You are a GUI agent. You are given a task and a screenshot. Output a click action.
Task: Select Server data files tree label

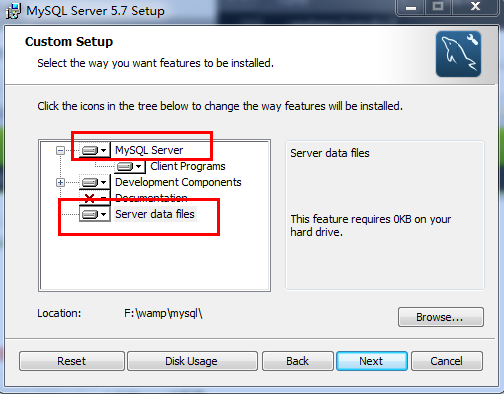pos(155,214)
